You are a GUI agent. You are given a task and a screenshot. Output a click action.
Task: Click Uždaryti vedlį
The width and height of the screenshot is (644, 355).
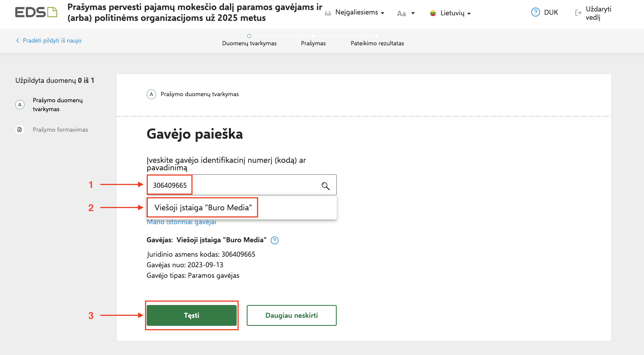pos(599,13)
